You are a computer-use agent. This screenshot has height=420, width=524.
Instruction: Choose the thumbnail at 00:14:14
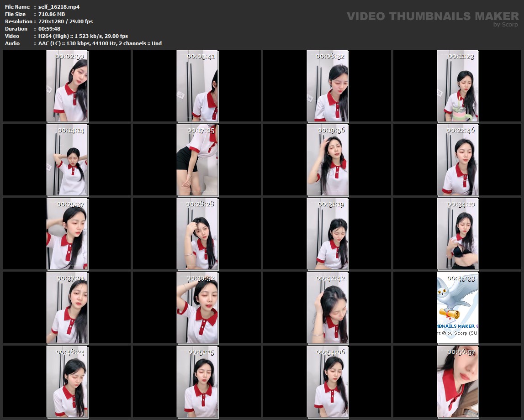[67, 160]
